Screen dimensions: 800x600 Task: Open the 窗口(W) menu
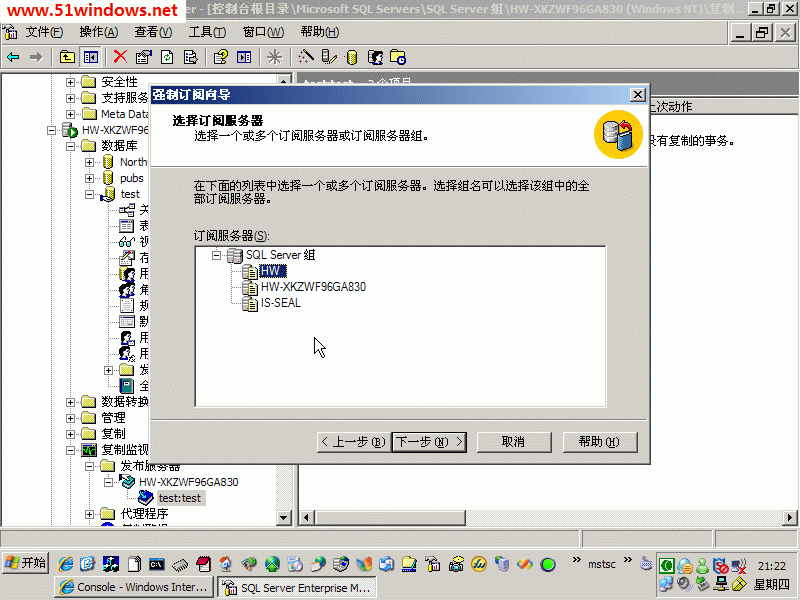pos(263,32)
